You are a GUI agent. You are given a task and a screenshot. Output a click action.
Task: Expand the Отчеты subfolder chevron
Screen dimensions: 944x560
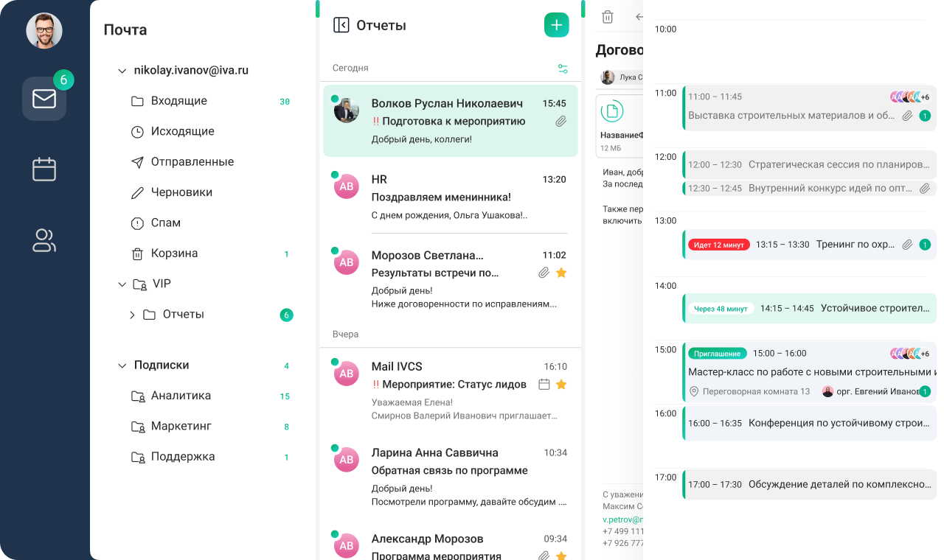tap(132, 315)
